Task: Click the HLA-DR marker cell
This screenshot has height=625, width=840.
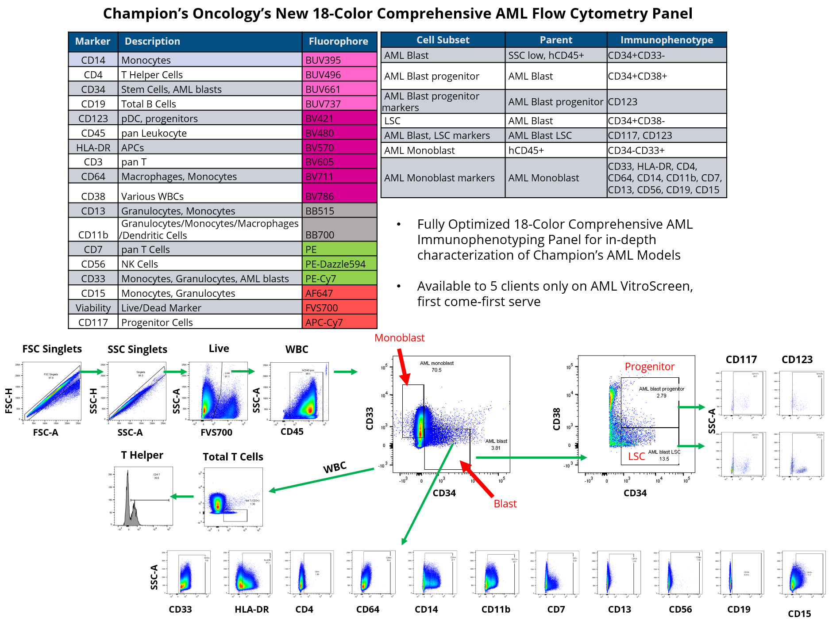Action: point(93,147)
